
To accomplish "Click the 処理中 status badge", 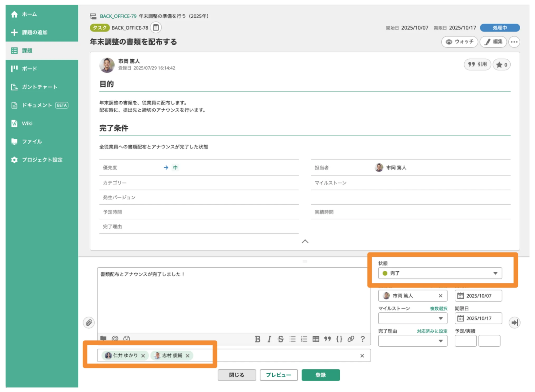I will pyautogui.click(x=500, y=28).
